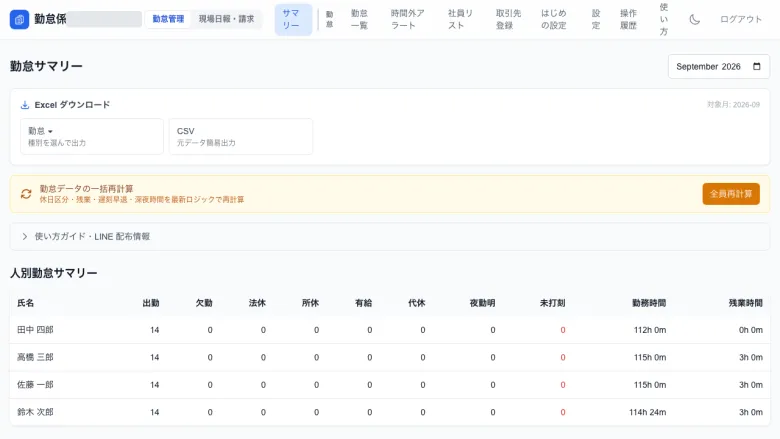Click the 人別勤怠サマリー section heading
This screenshot has width=780, height=439.
click(x=54, y=273)
